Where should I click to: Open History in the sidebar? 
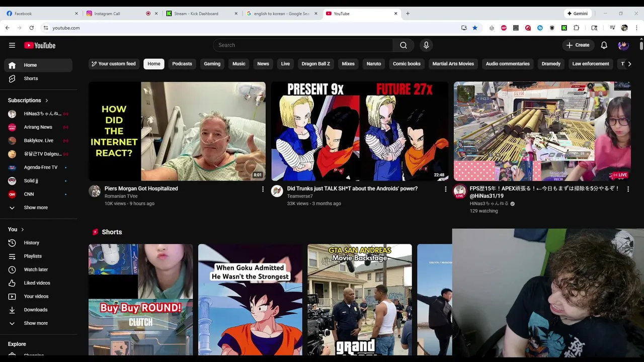[38, 243]
